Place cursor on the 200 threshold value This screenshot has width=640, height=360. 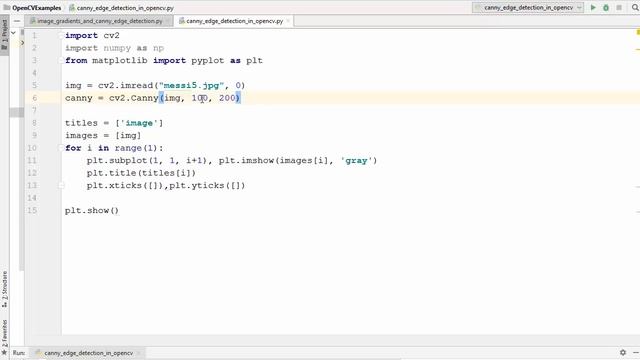click(x=227, y=98)
